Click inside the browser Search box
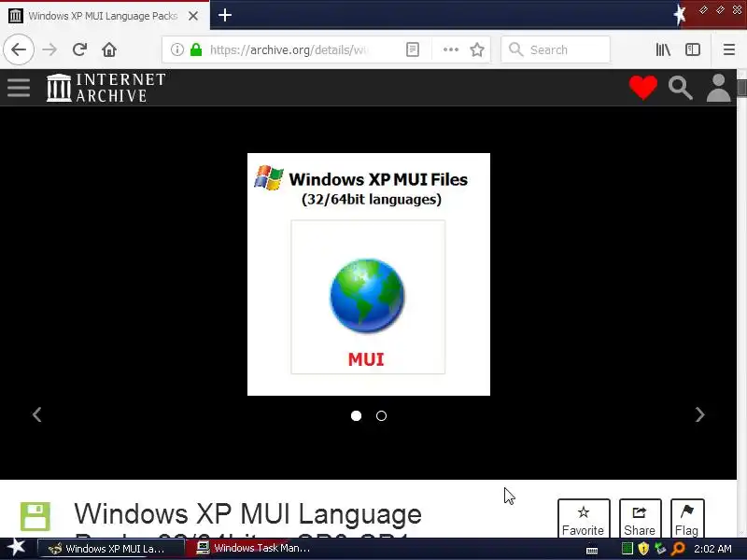747x560 pixels. click(556, 49)
